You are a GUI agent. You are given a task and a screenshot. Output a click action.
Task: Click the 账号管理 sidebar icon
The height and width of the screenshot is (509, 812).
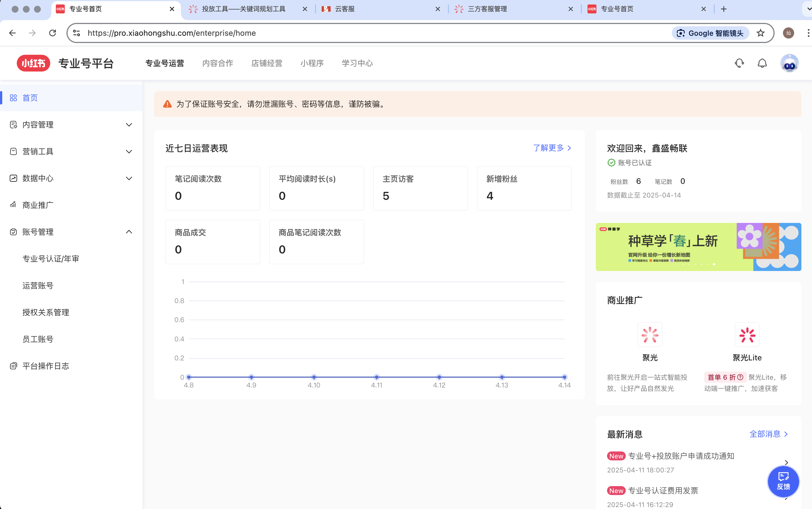click(x=13, y=232)
